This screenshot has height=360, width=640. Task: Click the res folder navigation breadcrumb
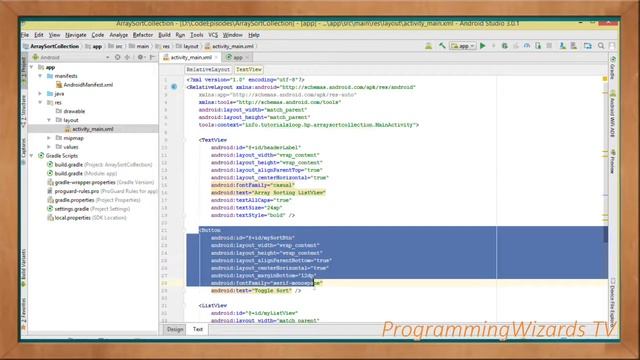tap(163, 47)
